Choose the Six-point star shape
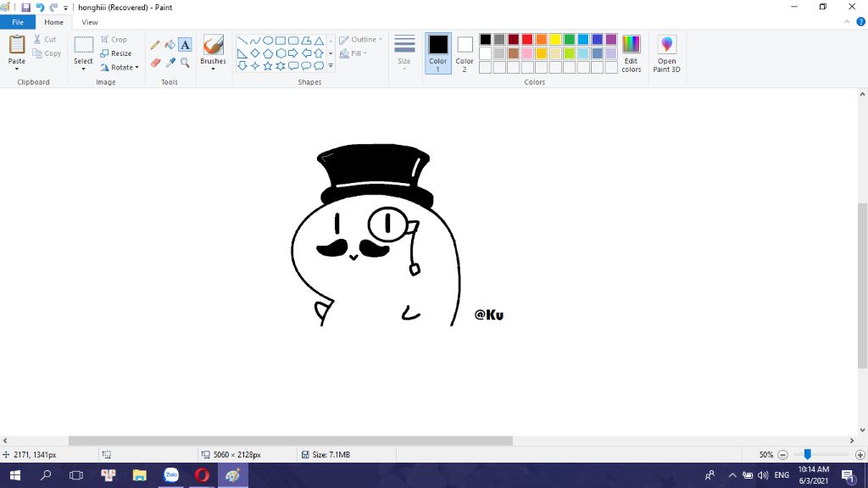The height and width of the screenshot is (488, 868). point(280,66)
